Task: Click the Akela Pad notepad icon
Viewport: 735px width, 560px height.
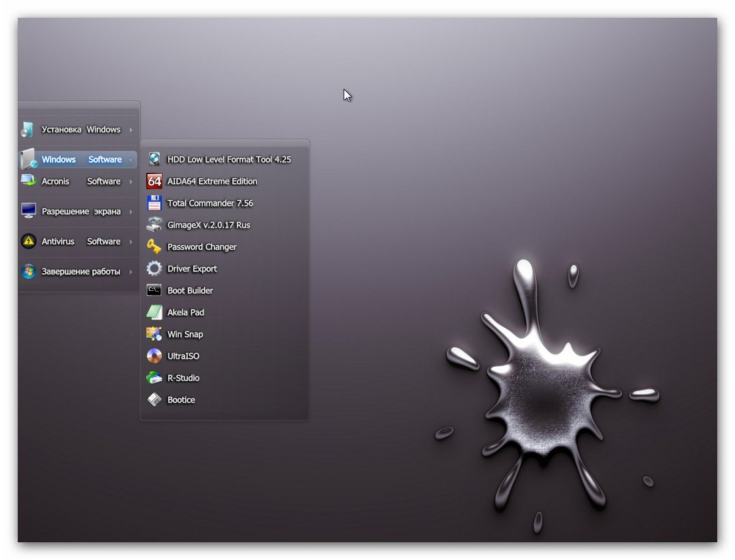Action: click(154, 312)
